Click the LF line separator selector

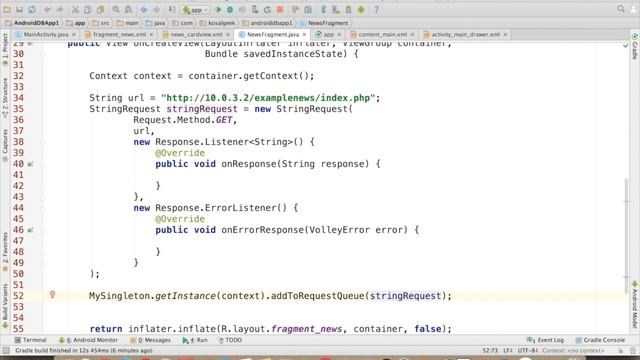click(x=508, y=351)
